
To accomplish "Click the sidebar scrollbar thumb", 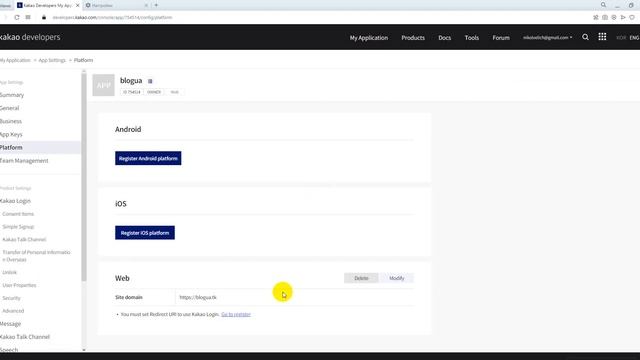I will (x=84, y=178).
